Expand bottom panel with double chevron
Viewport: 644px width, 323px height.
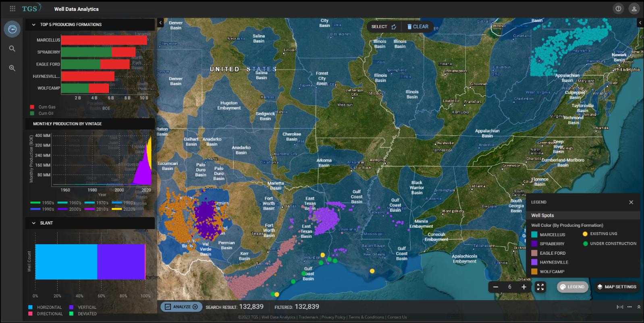click(639, 307)
